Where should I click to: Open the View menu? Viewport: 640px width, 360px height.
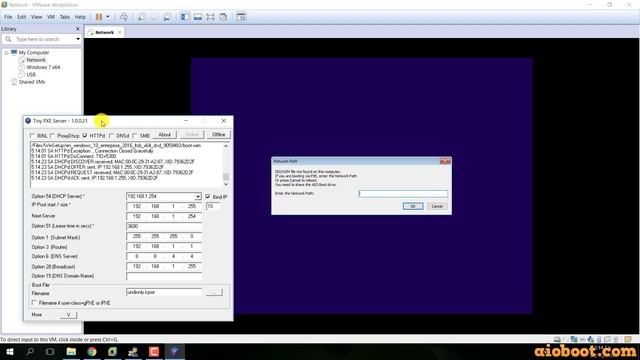(x=36, y=17)
